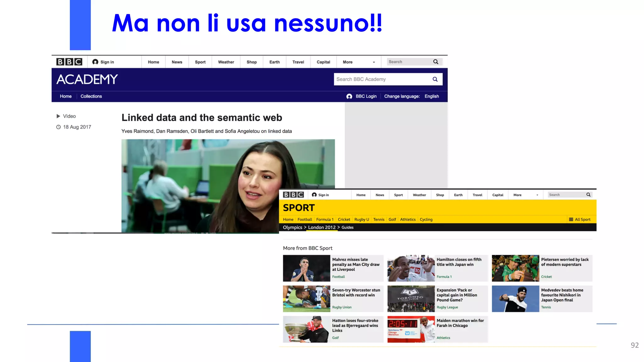Image resolution: width=644 pixels, height=362 pixels.
Task: Click the Rugby Union category label
Action: click(342, 307)
